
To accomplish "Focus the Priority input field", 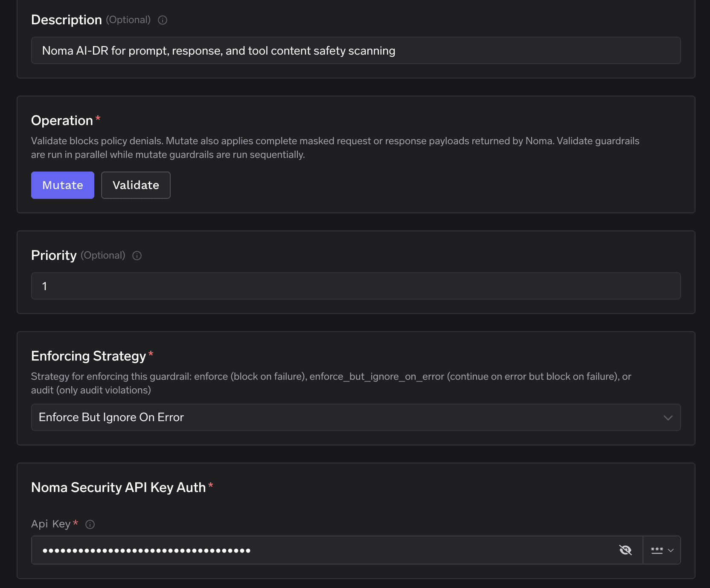I will [356, 286].
